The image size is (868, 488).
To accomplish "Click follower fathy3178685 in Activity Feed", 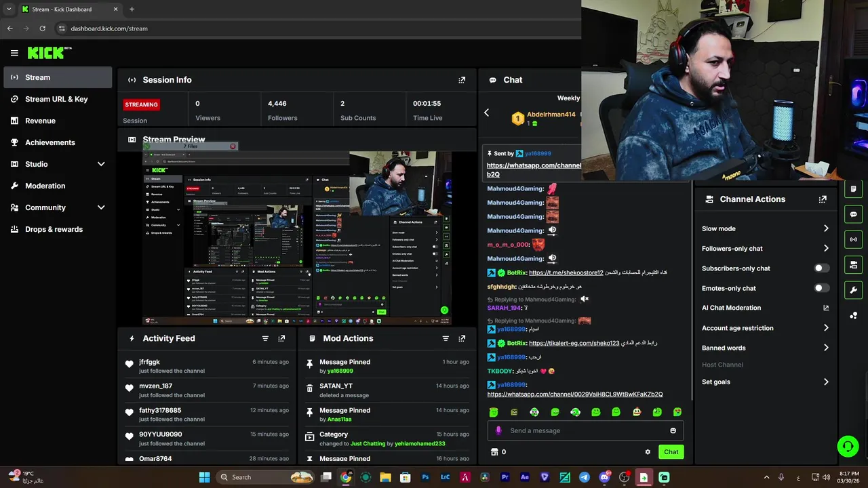I will [x=160, y=410].
